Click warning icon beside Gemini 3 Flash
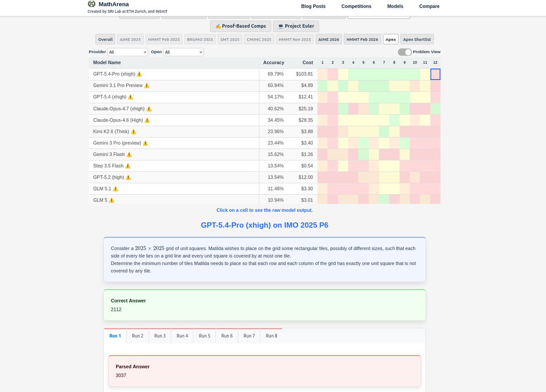The image size is (546, 392). (x=129, y=155)
